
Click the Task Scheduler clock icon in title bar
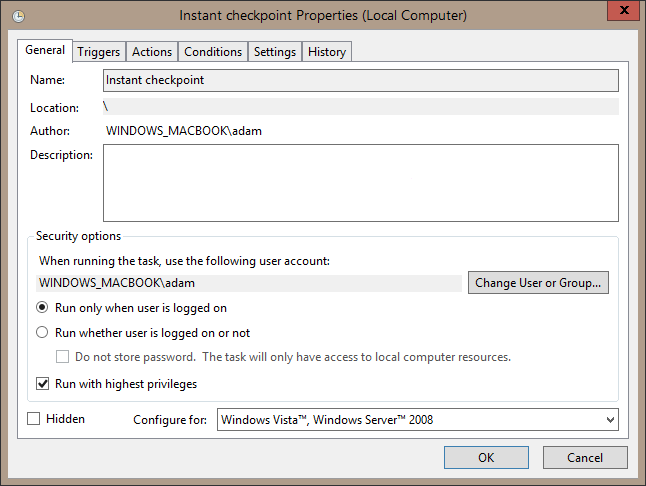coord(17,16)
